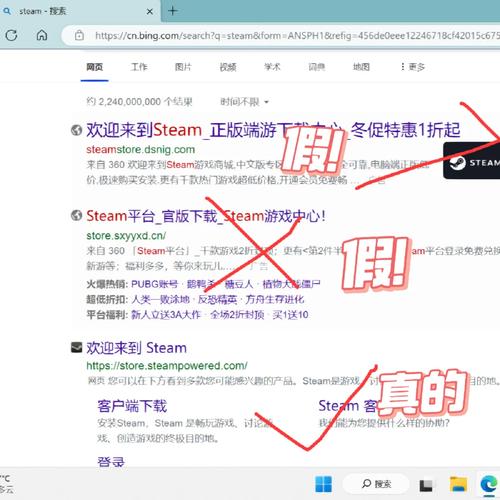Switch to the 图片 search tab
500x500 pixels.
183,67
